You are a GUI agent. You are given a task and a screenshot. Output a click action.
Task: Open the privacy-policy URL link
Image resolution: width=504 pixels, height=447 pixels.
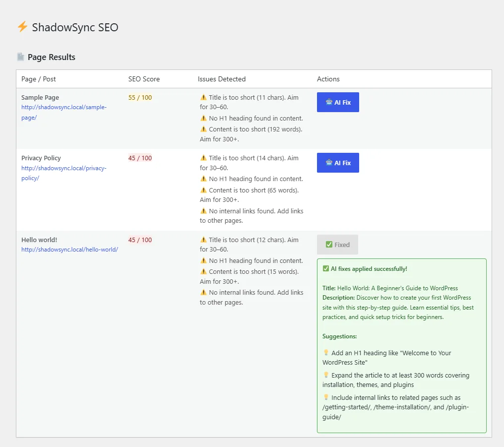[64, 173]
